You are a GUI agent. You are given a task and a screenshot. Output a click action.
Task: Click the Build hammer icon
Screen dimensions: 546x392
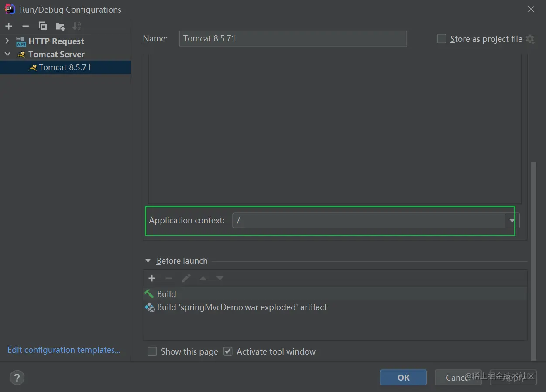pos(149,294)
